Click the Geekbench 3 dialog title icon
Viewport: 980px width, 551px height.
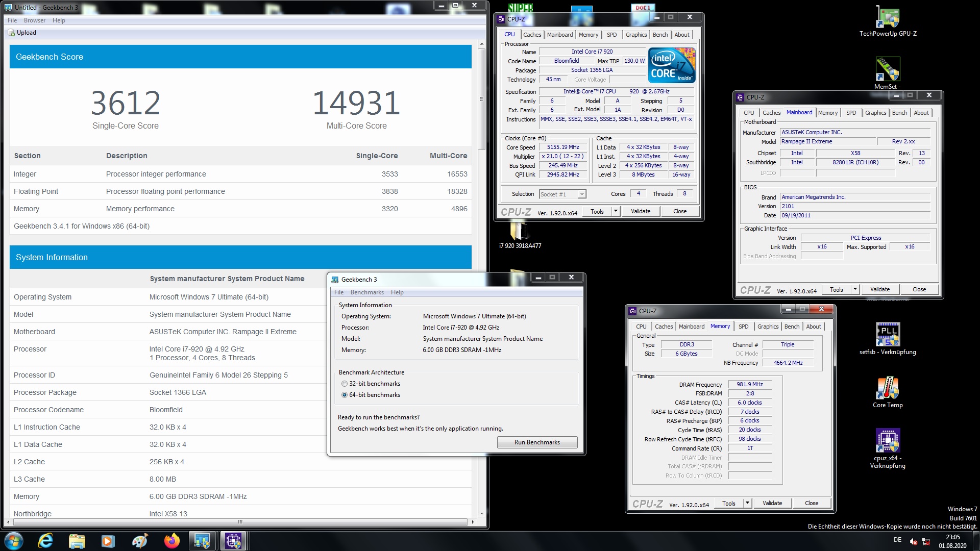tap(335, 280)
